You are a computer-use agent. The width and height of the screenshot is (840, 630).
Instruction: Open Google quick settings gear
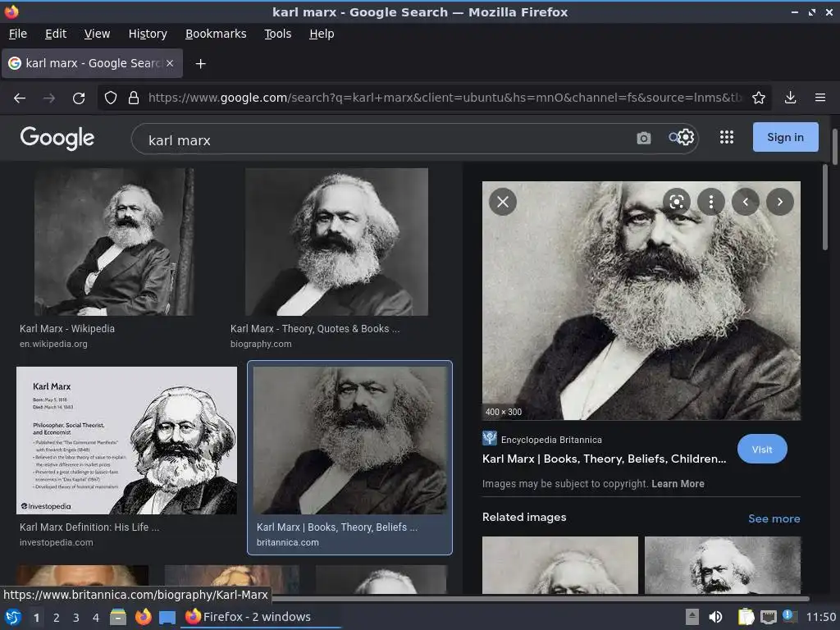click(x=686, y=137)
